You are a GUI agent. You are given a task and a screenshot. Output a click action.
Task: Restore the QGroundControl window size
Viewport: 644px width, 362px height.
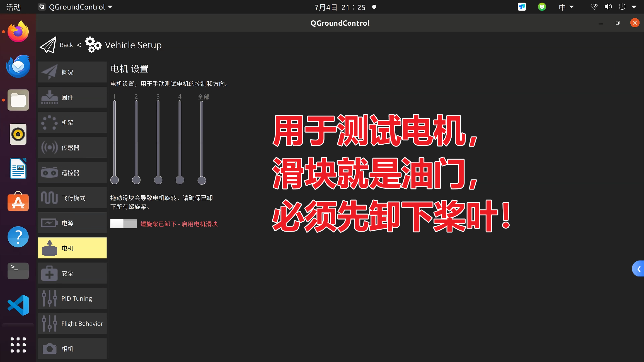618,23
